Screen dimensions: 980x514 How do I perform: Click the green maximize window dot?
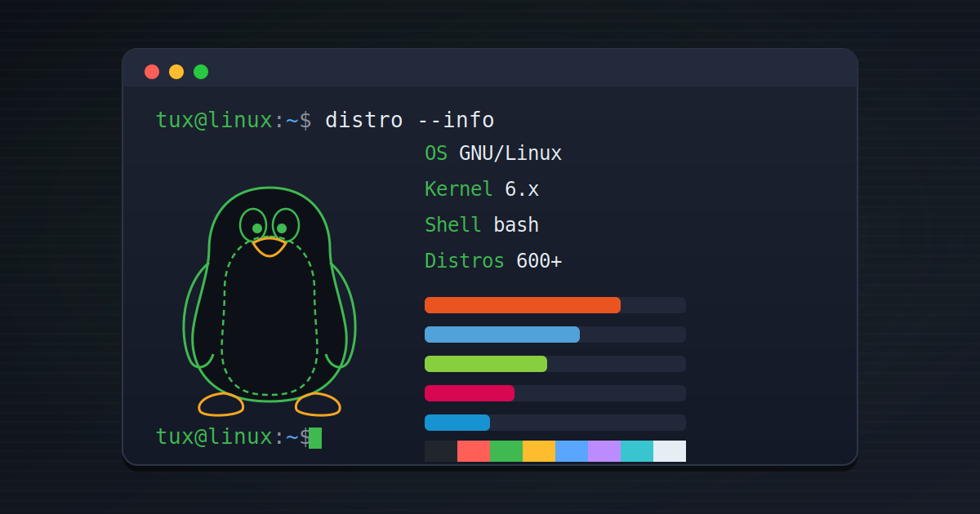201,72
